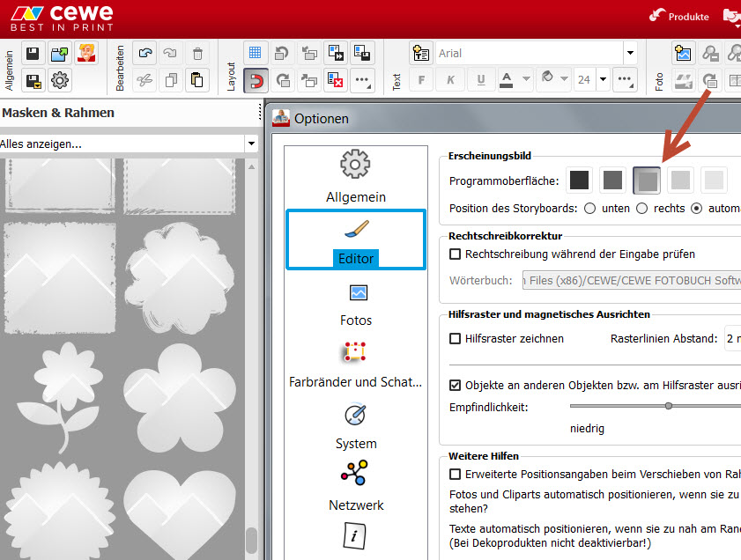The width and height of the screenshot is (741, 560).
Task: Click the insert text box icon
Action: [422, 53]
